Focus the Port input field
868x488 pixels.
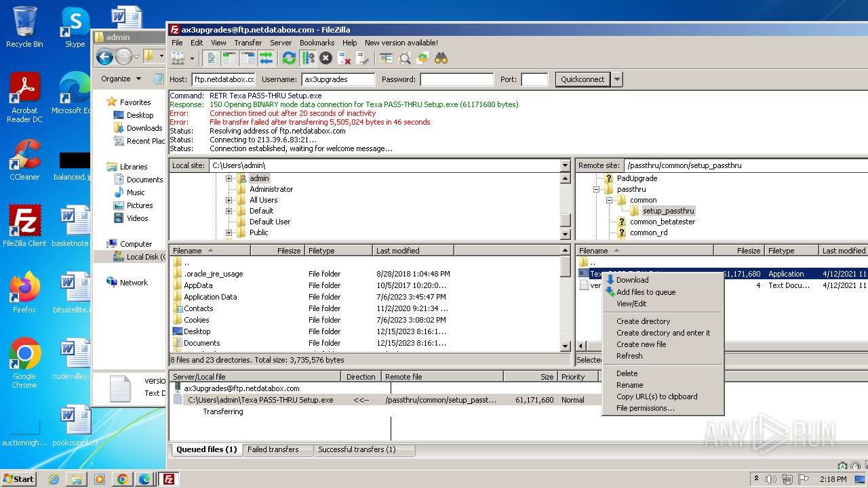point(534,79)
